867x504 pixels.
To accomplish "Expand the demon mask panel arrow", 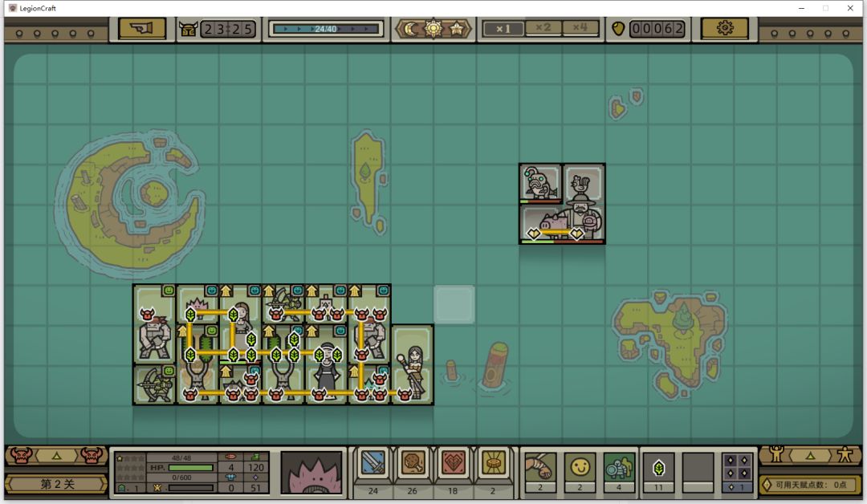I will [x=56, y=457].
